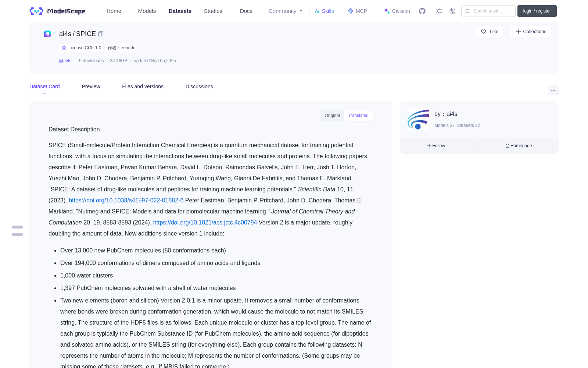Click the 'Datasets 32' count
This screenshot has height=368, width=588.
[468, 125]
